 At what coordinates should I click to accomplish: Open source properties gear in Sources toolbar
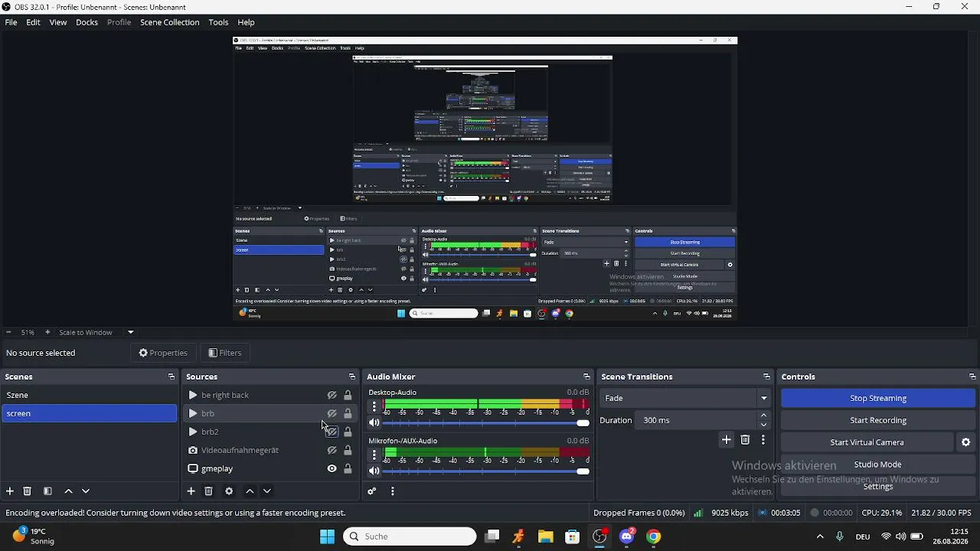(x=229, y=491)
